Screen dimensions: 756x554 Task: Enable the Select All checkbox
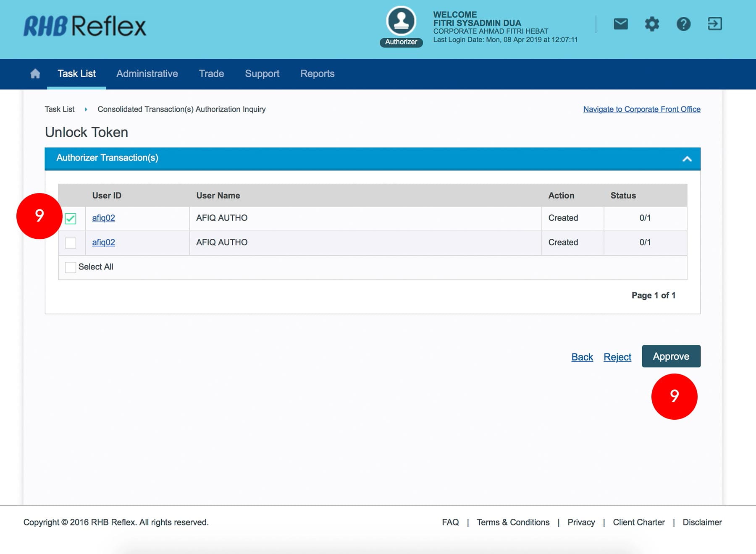coord(71,267)
